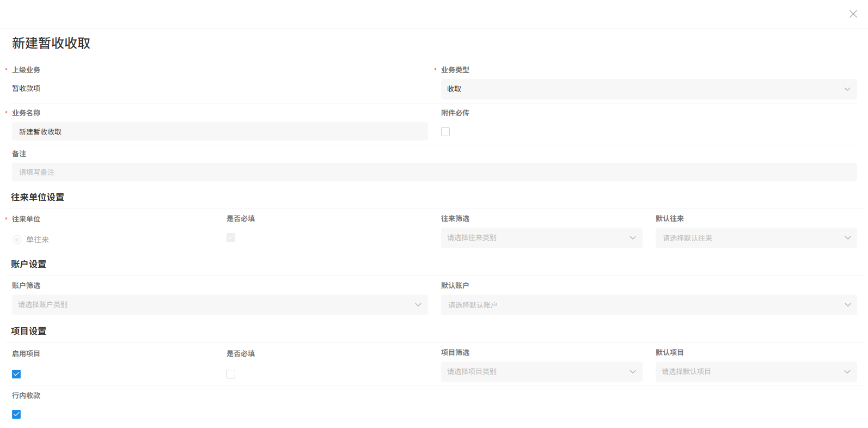The height and width of the screenshot is (428, 868).
Task: Open the 业务类型 dropdown showing 收取
Action: [x=643, y=89]
